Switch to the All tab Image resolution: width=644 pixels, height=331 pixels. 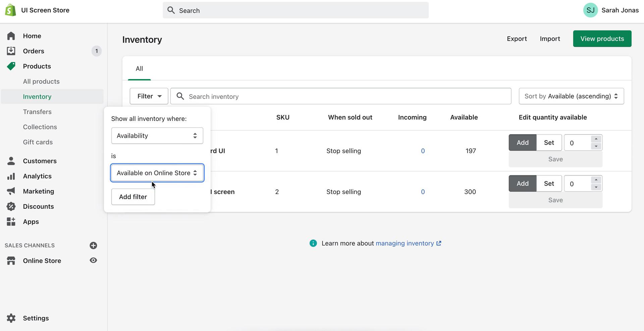click(139, 69)
